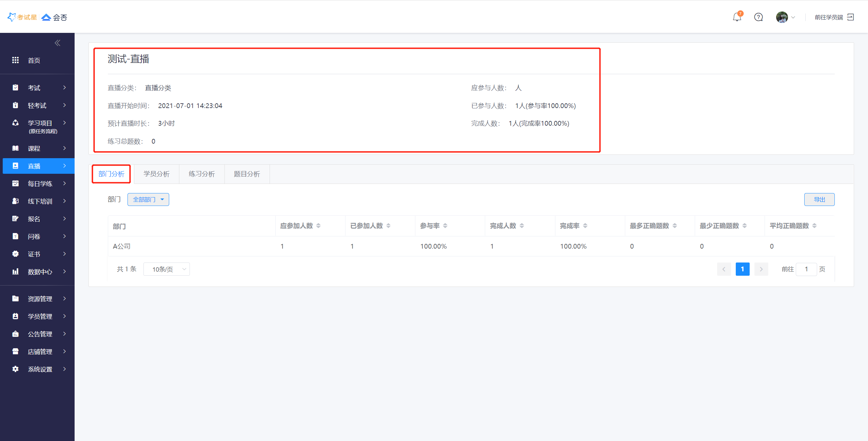Click the home grid icon 首页

click(15, 60)
